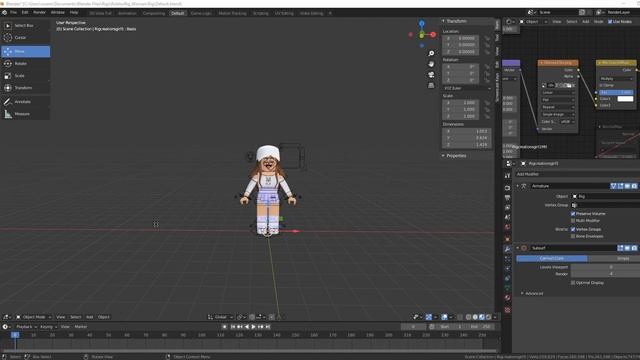Open the World properties tab icon

507,227
